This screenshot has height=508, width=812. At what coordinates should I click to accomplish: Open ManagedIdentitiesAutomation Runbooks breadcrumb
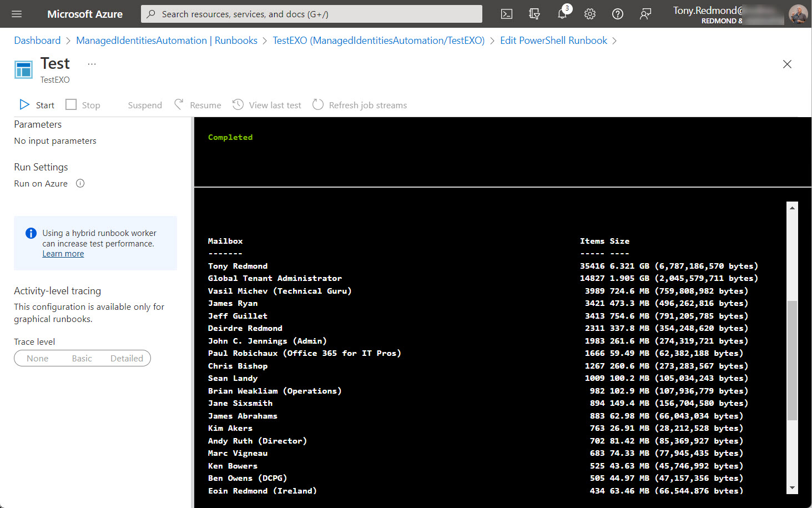point(167,40)
